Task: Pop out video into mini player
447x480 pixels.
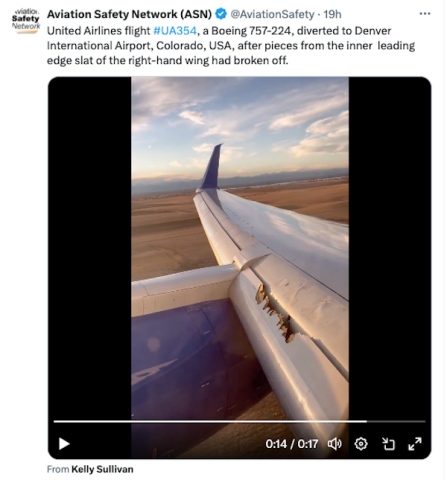Action: (x=388, y=444)
